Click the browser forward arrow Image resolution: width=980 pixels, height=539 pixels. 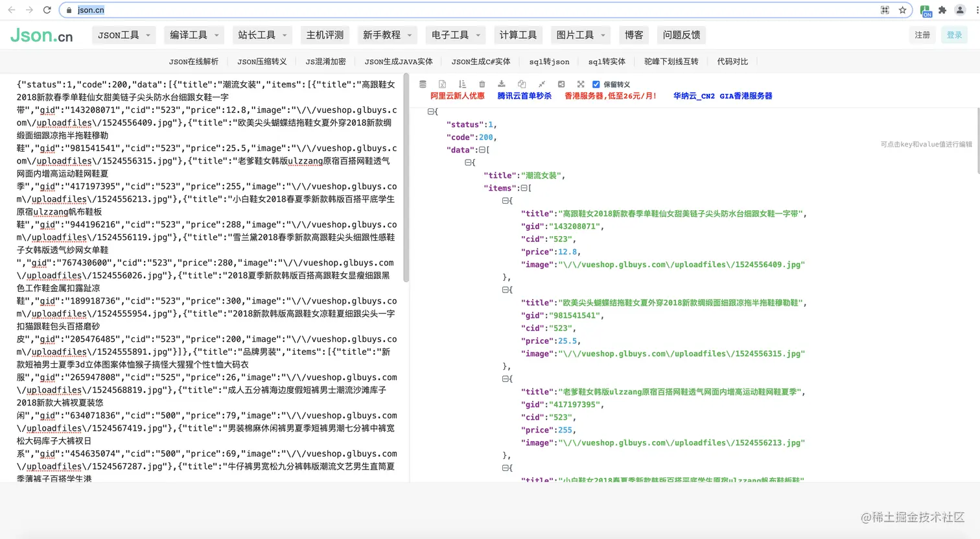coord(29,10)
